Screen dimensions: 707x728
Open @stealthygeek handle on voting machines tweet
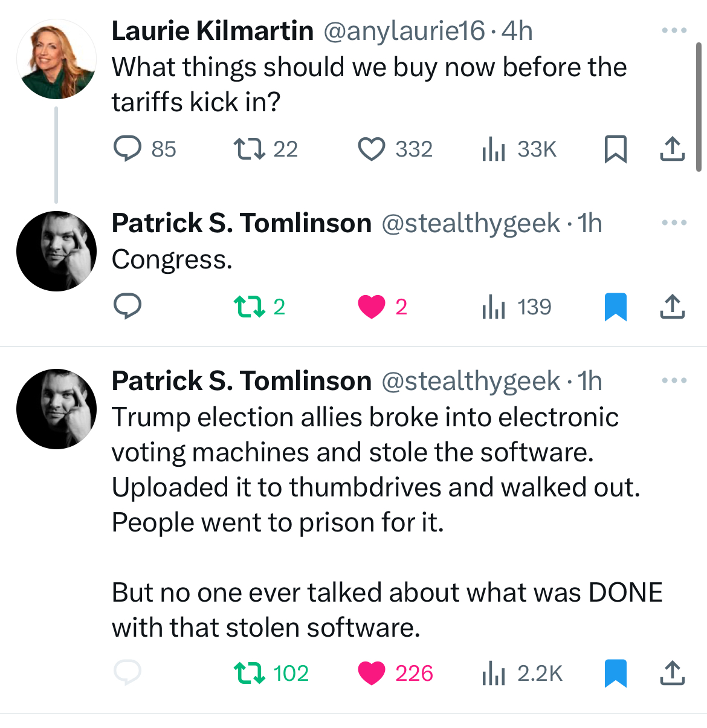(471, 381)
